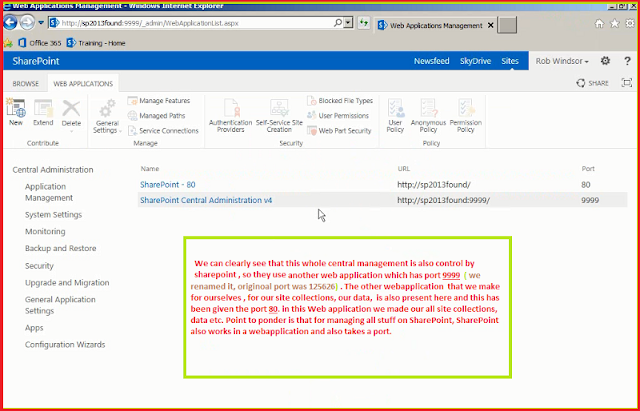
Task: Click the help question mark icon
Action: (x=627, y=61)
